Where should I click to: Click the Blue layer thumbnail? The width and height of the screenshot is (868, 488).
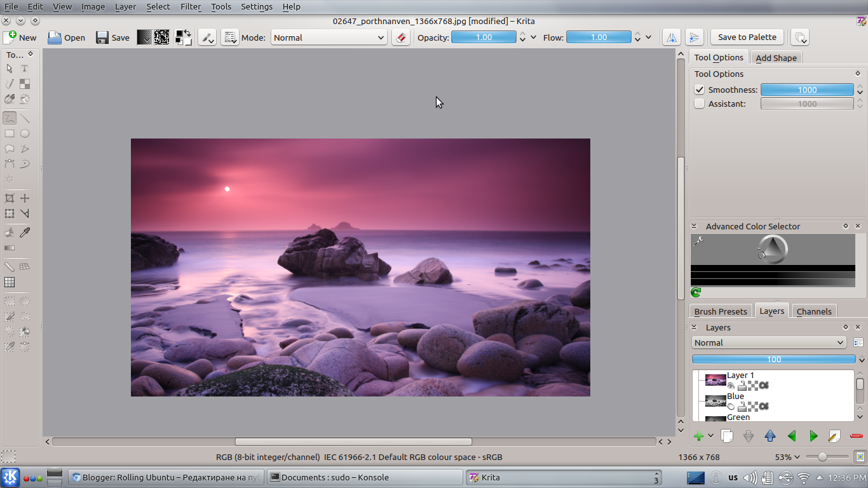pyautogui.click(x=715, y=401)
